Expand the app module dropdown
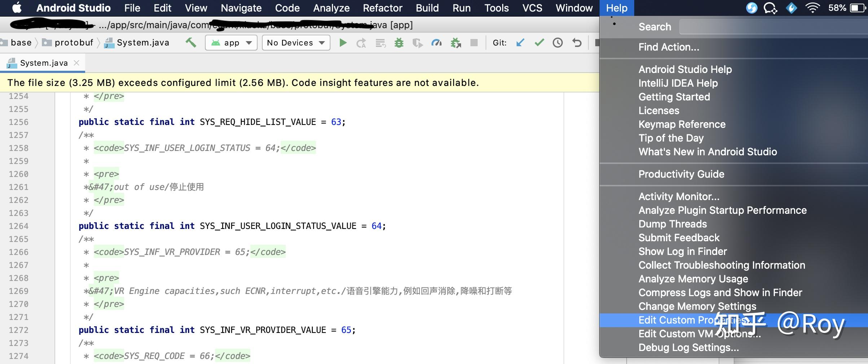 231,42
